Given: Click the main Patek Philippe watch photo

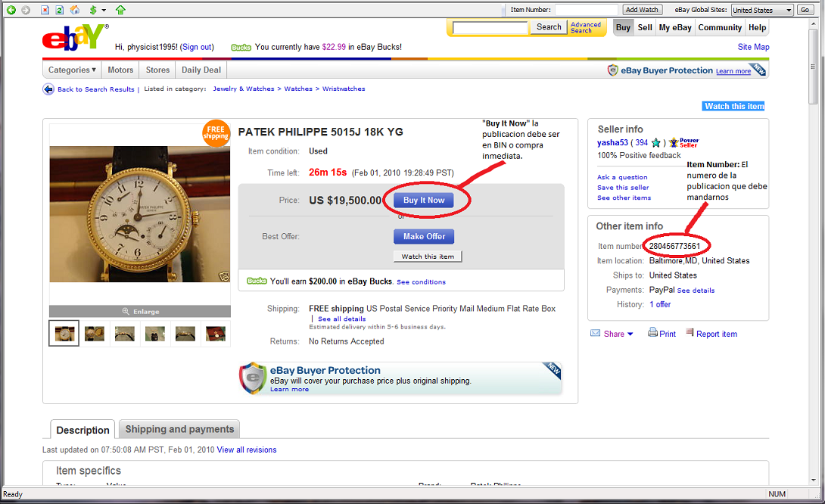Looking at the screenshot, I should tap(140, 214).
